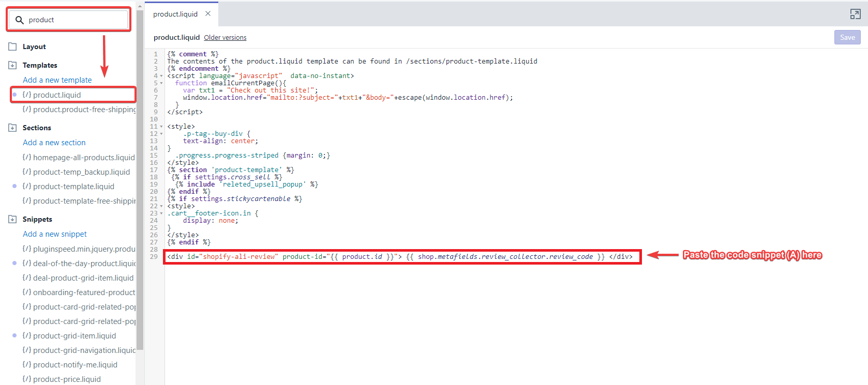Screen dimensions: 868x385
Task: Close the product.liquid tab
Action: (x=208, y=13)
